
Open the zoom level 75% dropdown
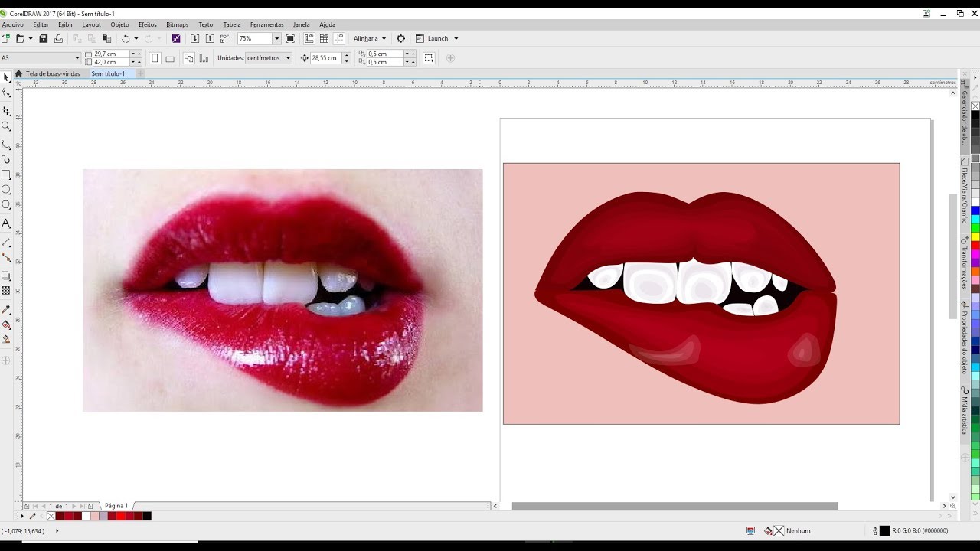(x=278, y=38)
